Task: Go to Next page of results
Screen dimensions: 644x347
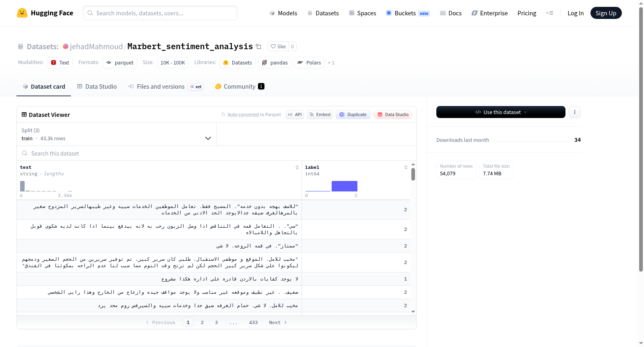Action: (278, 322)
